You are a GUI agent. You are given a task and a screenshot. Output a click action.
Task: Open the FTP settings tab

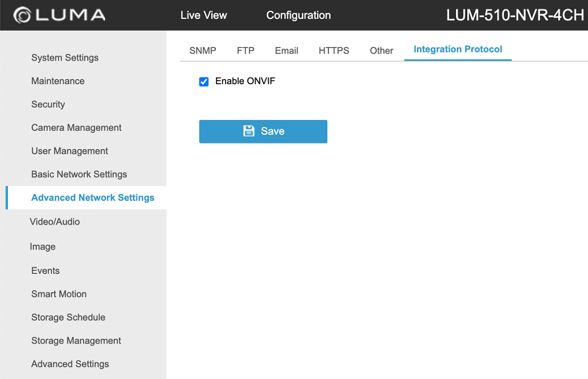[x=245, y=50]
